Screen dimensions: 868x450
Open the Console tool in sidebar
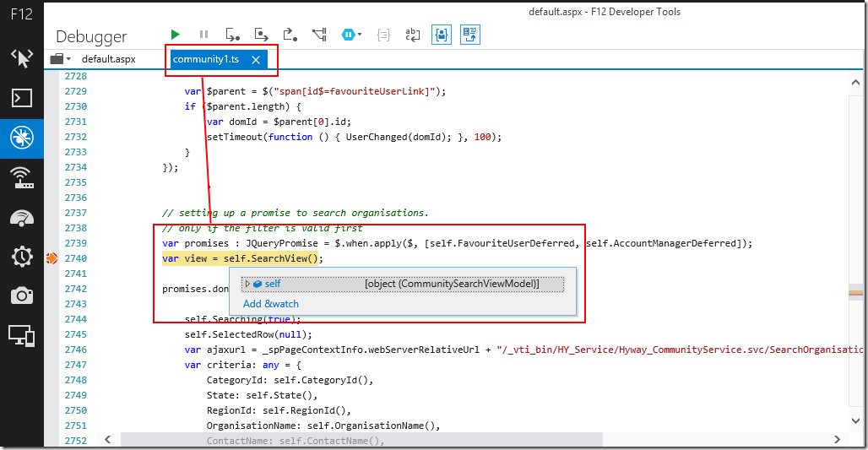point(22,98)
